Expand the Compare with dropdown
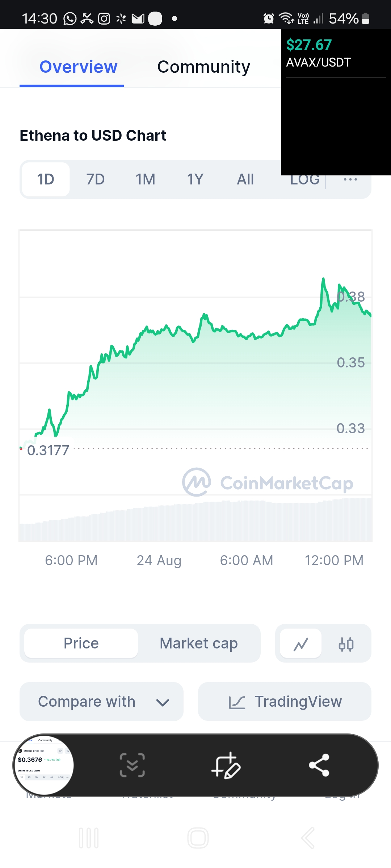The width and height of the screenshot is (391, 868). tap(101, 702)
